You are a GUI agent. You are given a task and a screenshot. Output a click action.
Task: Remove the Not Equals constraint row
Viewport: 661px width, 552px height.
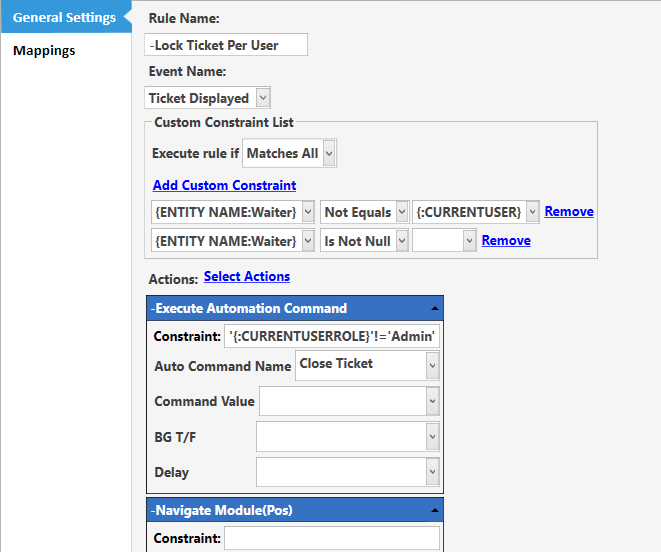[x=569, y=211]
